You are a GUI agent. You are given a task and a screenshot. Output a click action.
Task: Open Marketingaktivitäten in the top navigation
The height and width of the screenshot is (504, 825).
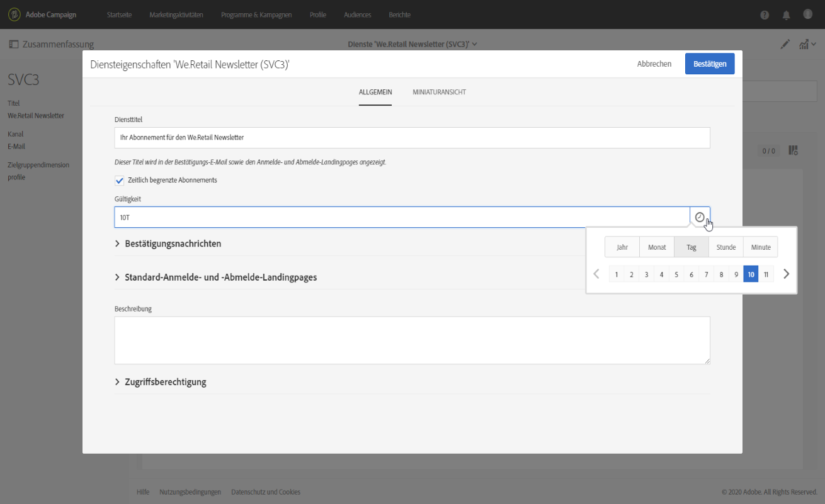[176, 15]
